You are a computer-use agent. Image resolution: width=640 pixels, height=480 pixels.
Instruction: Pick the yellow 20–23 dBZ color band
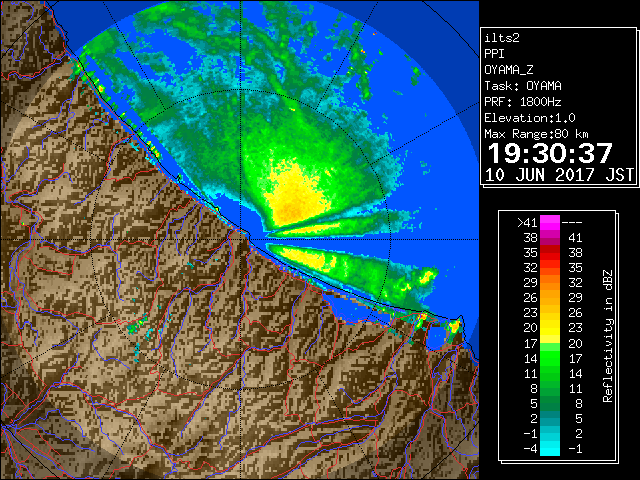tap(550, 328)
